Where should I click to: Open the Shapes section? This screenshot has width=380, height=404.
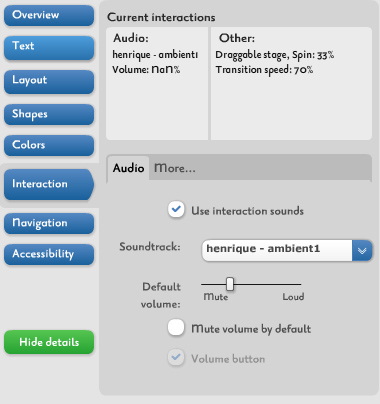[49, 114]
